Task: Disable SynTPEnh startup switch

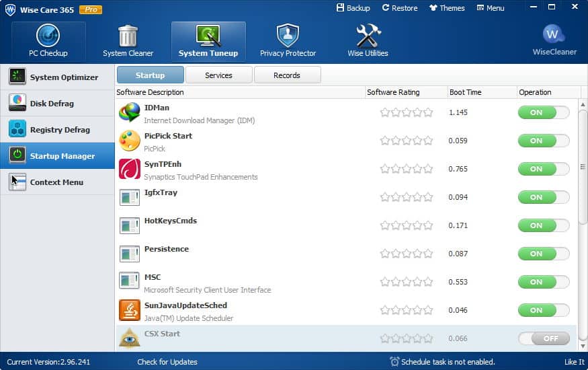Action: tap(544, 169)
